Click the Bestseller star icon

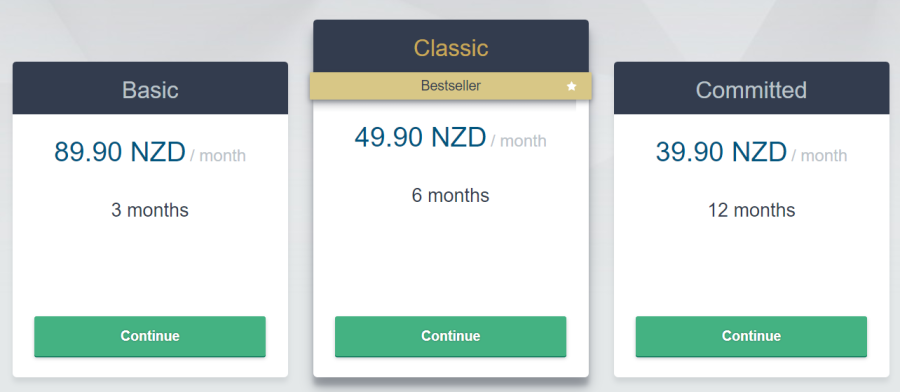tap(571, 86)
